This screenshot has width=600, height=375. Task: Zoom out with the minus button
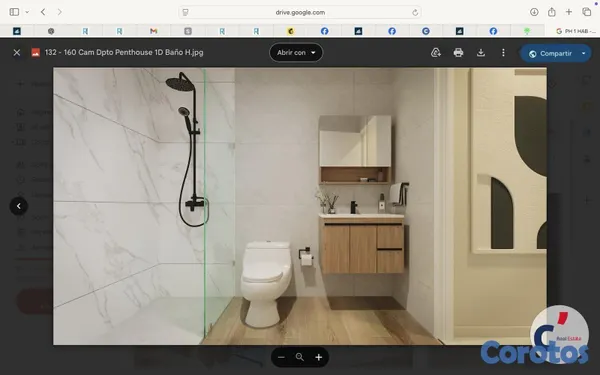[281, 357]
